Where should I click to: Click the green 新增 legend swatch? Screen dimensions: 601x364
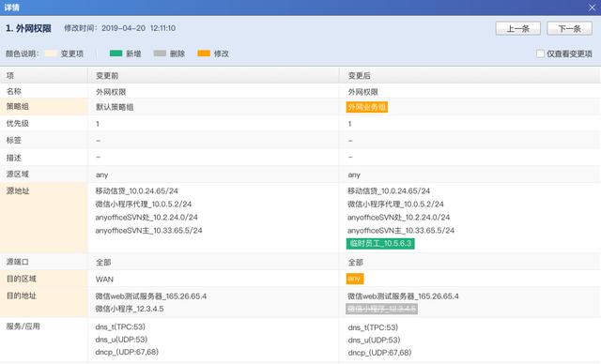click(x=116, y=53)
